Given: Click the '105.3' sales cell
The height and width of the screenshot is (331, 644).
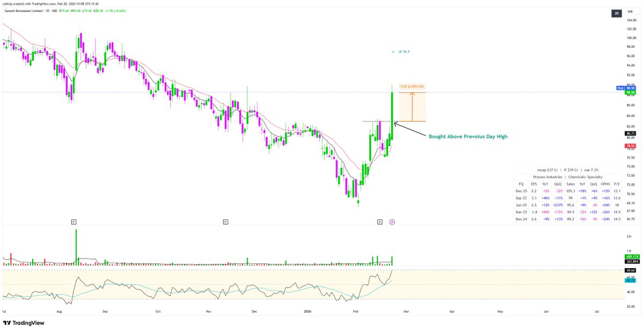Looking at the screenshot, I should pyautogui.click(x=570, y=190).
